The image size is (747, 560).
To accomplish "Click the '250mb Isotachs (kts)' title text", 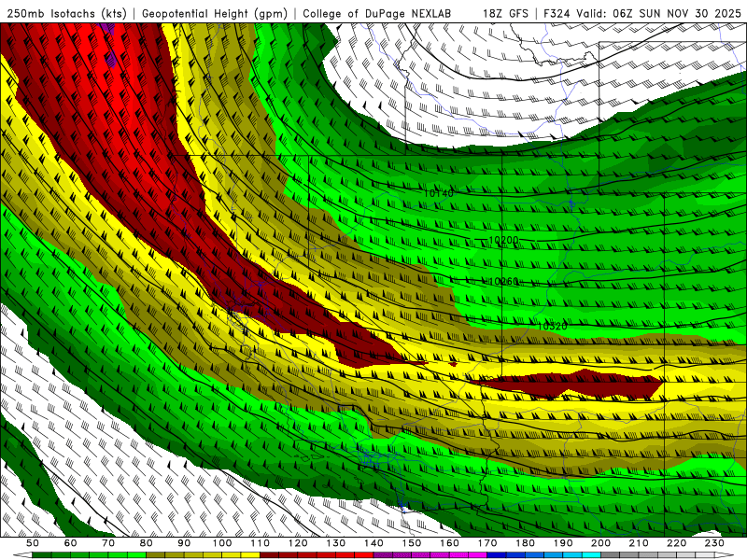I will click(x=66, y=13).
